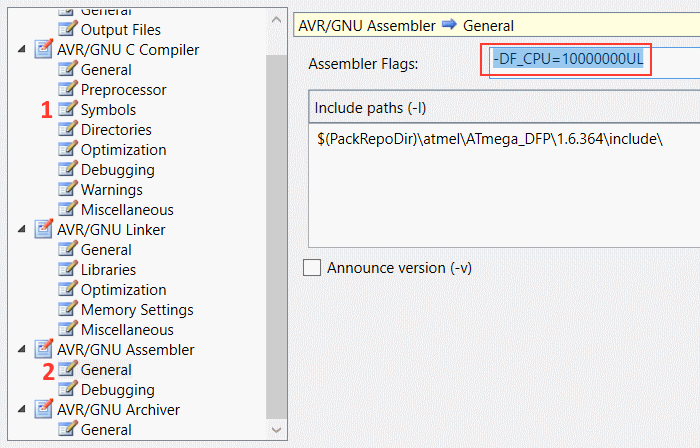Collapse the AVR/GNU Linker tree node
Image resolution: width=700 pixels, height=448 pixels.
23,230
